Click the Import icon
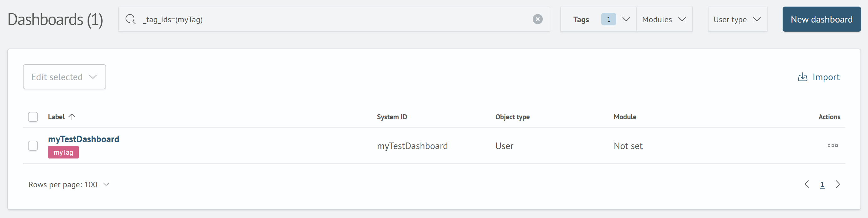This screenshot has height=218, width=868. pos(802,77)
